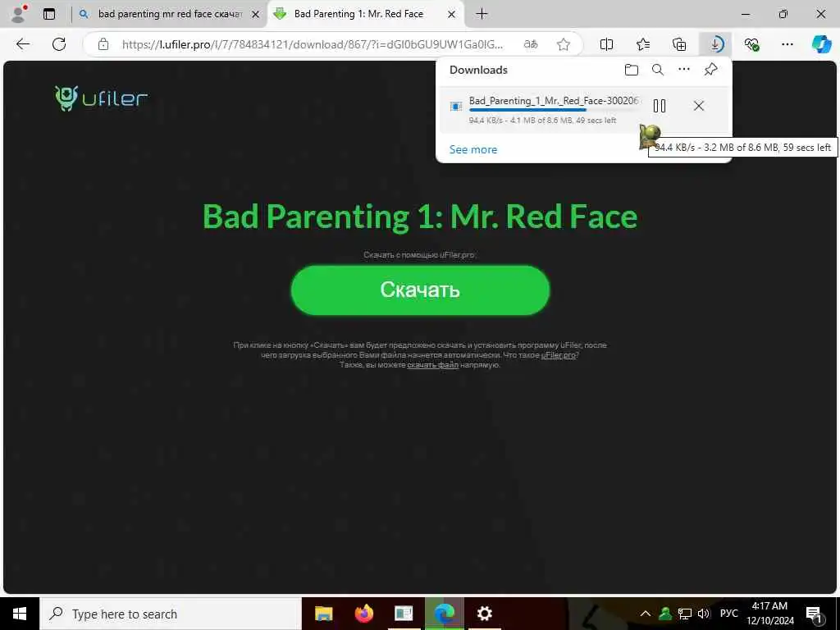
Task: Open split screen view icon
Action: point(606,44)
